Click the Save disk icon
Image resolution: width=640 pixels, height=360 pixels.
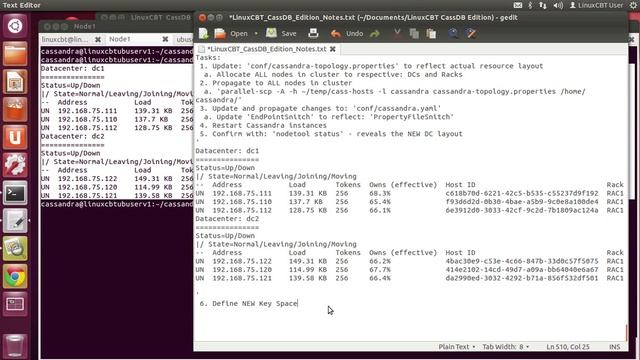[x=271, y=33]
